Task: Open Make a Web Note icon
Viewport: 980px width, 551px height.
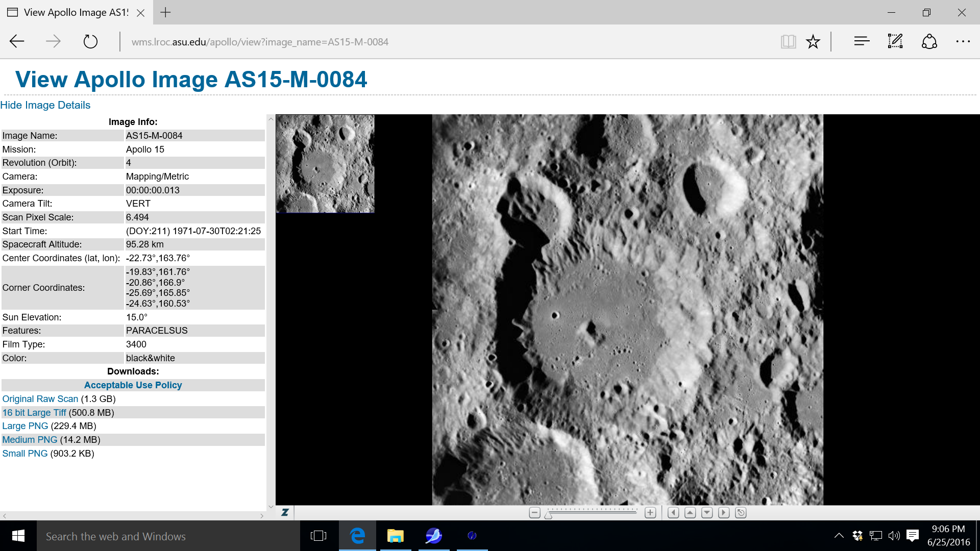Action: tap(895, 41)
